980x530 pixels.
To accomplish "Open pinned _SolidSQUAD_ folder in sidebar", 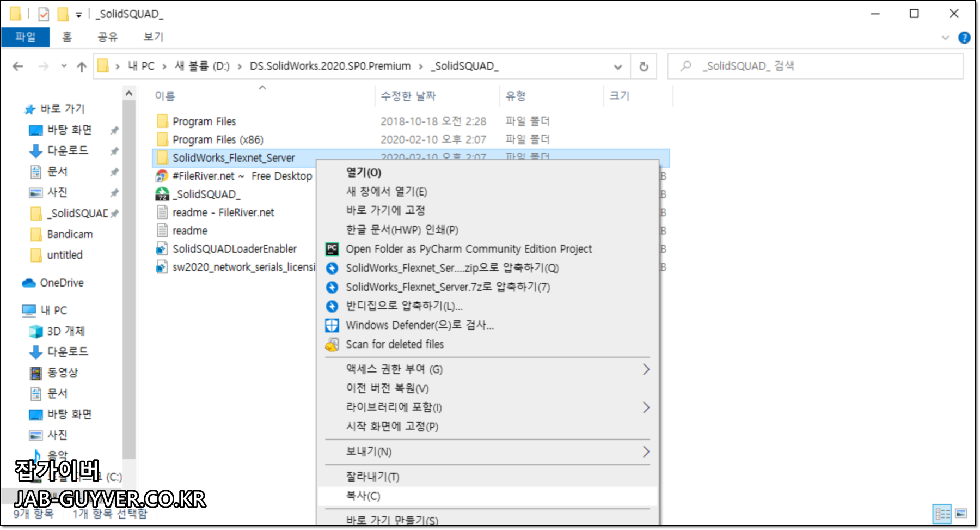I will click(70, 213).
